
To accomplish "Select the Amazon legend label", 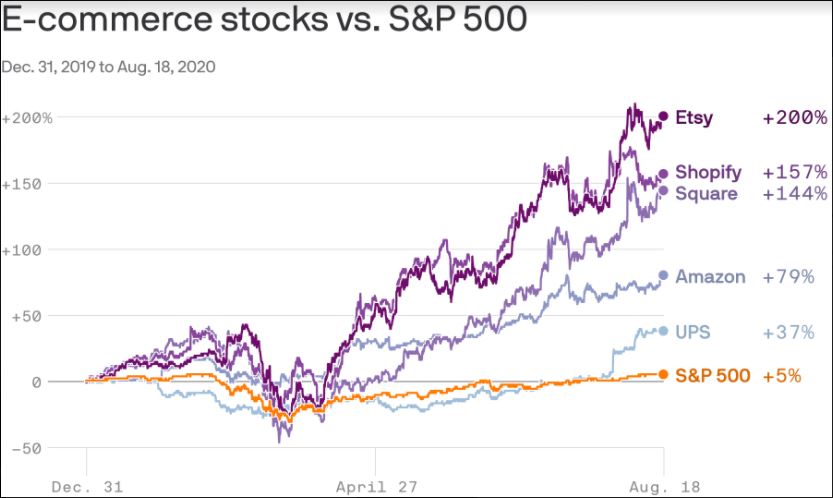I will (x=710, y=276).
